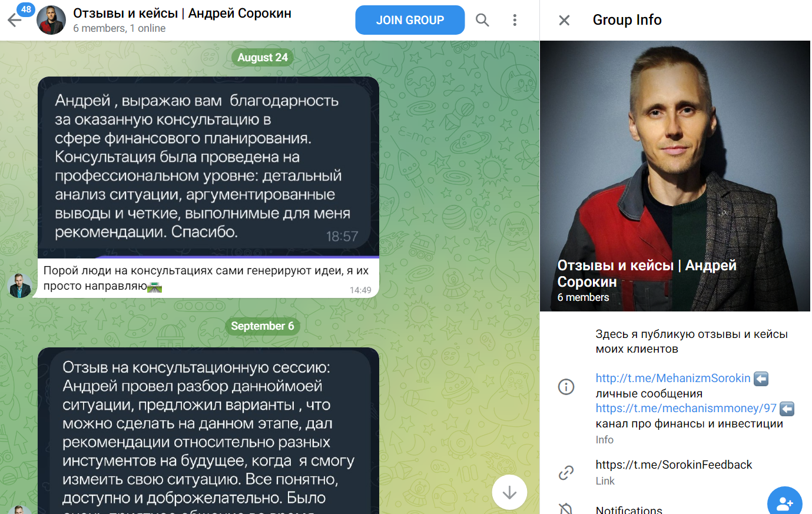Click the 14:49 message timestamp
The image size is (812, 514).
tap(360, 290)
